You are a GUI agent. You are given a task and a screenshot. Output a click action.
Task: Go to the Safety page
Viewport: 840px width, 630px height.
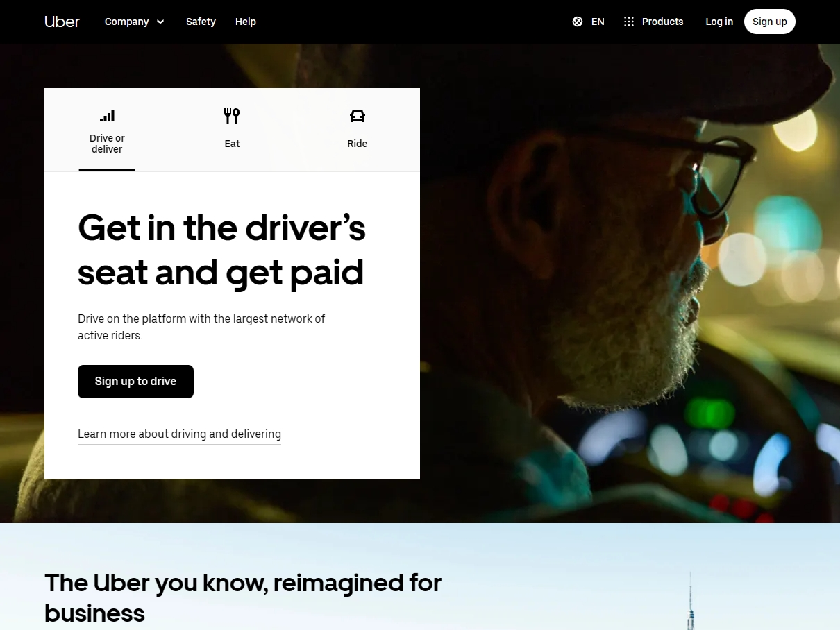click(x=201, y=22)
